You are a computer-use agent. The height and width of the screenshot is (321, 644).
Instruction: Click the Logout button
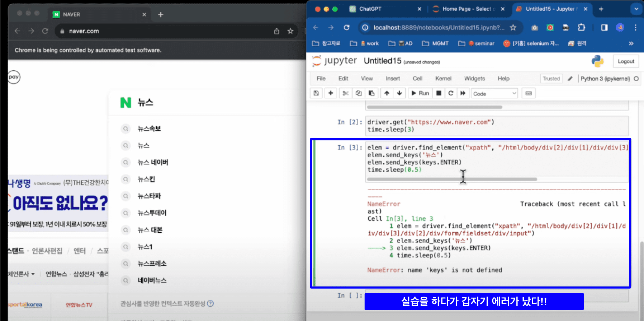[x=626, y=61]
